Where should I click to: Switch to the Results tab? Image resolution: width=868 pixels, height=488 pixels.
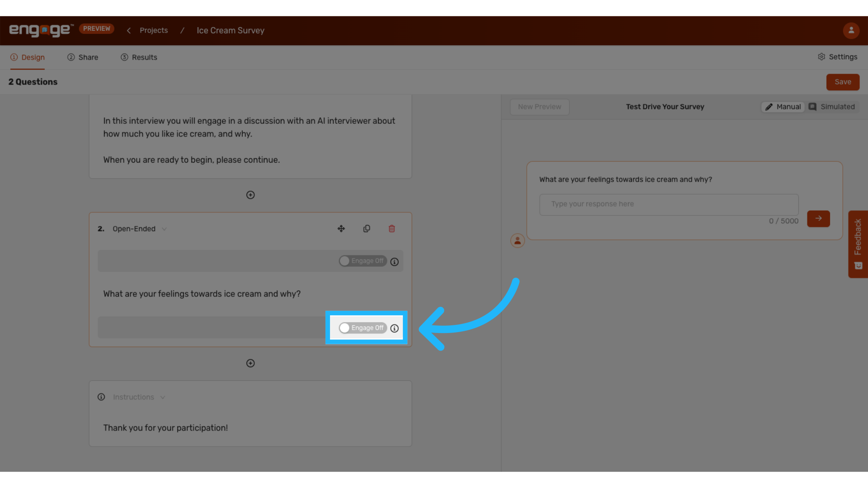tap(139, 57)
